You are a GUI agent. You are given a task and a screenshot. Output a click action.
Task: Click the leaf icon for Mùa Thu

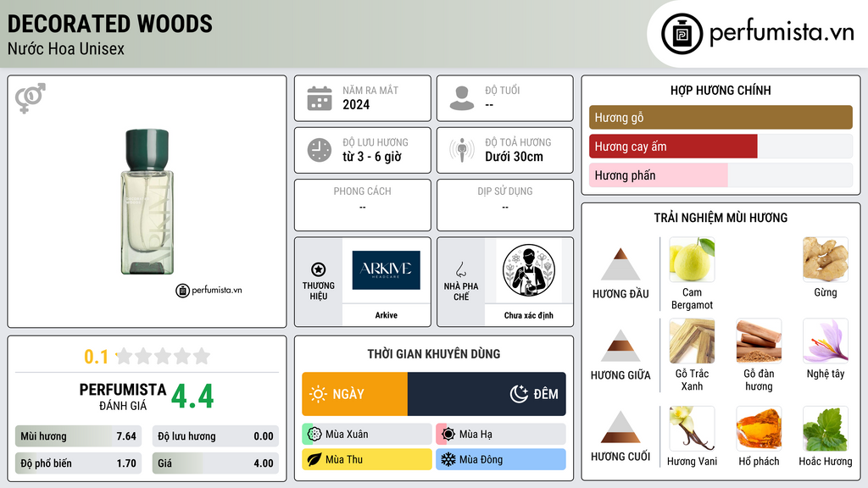coord(314,459)
